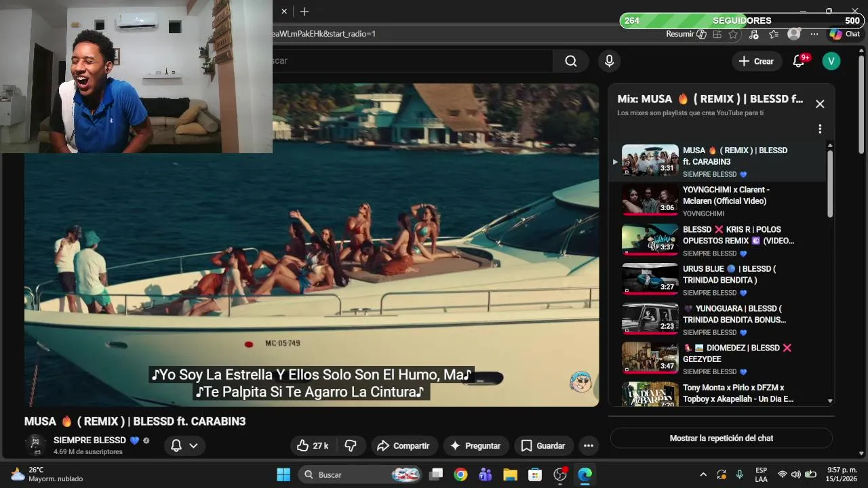Close the MUSA mix playlist panel

[820, 104]
